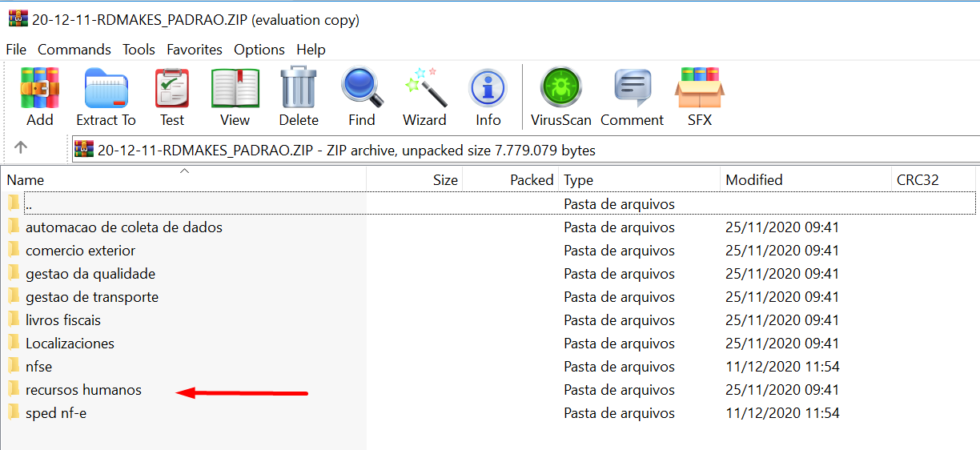
Task: Click folder icon of comercio exterior
Action: (14, 250)
